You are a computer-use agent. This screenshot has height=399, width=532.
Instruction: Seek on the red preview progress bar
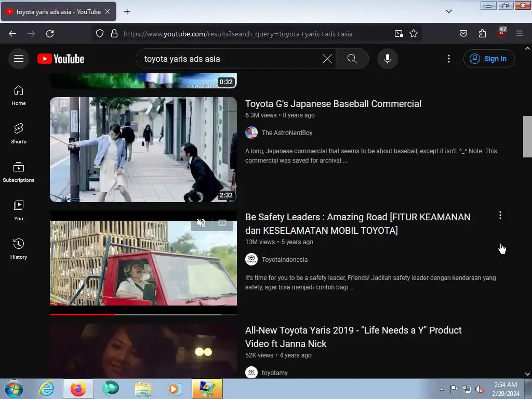pyautogui.click(x=143, y=314)
